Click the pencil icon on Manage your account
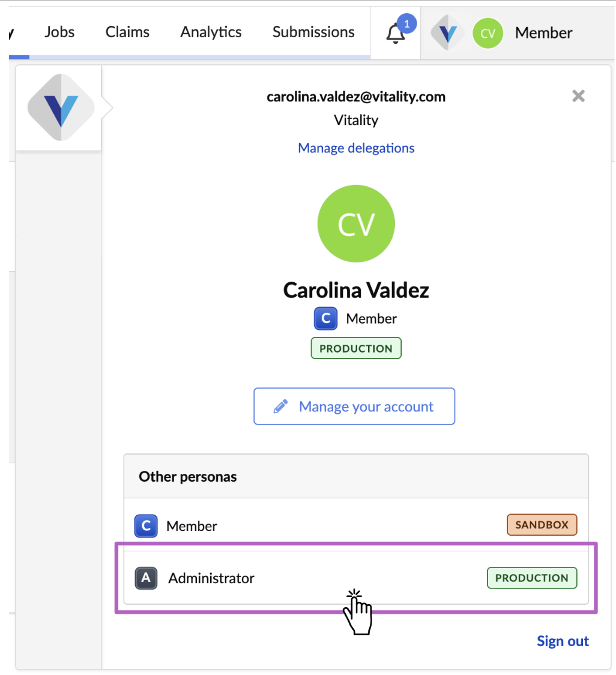This screenshot has width=616, height=675. pyautogui.click(x=280, y=407)
